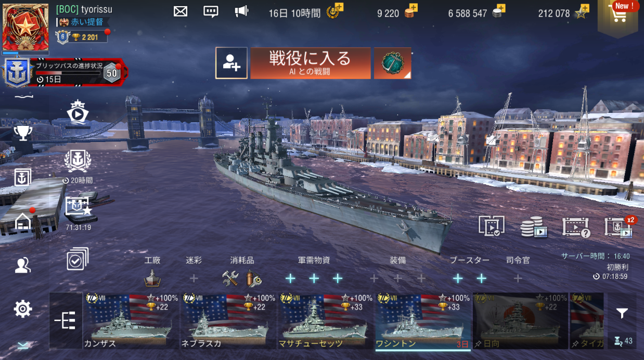Select the マサチューセッツ ship card
644x360 pixels.
(325, 320)
